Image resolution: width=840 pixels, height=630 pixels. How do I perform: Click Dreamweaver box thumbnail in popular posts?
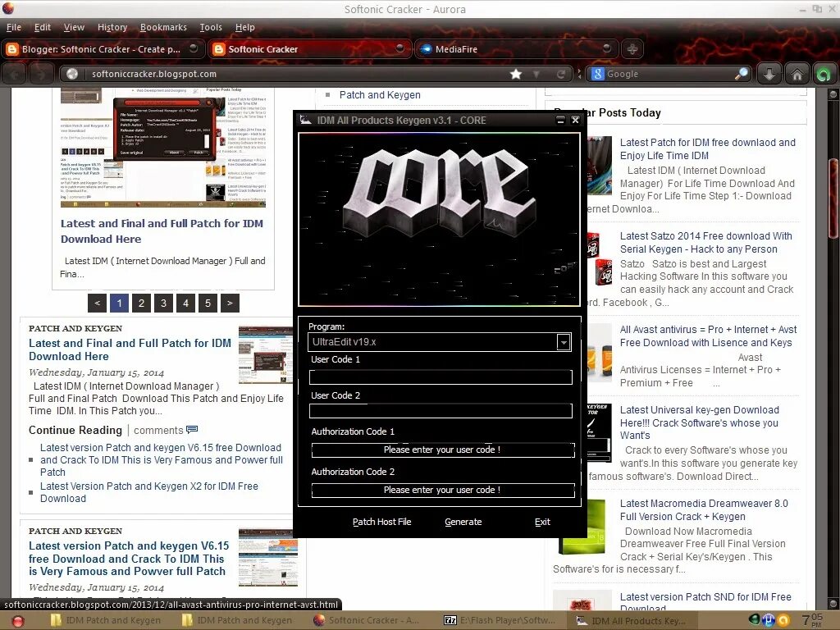pyautogui.click(x=582, y=527)
